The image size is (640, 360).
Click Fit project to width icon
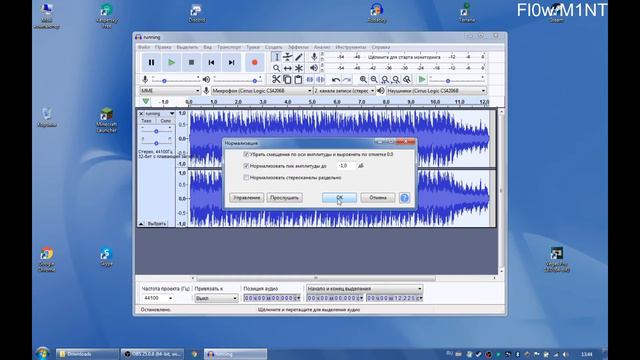(x=396, y=80)
